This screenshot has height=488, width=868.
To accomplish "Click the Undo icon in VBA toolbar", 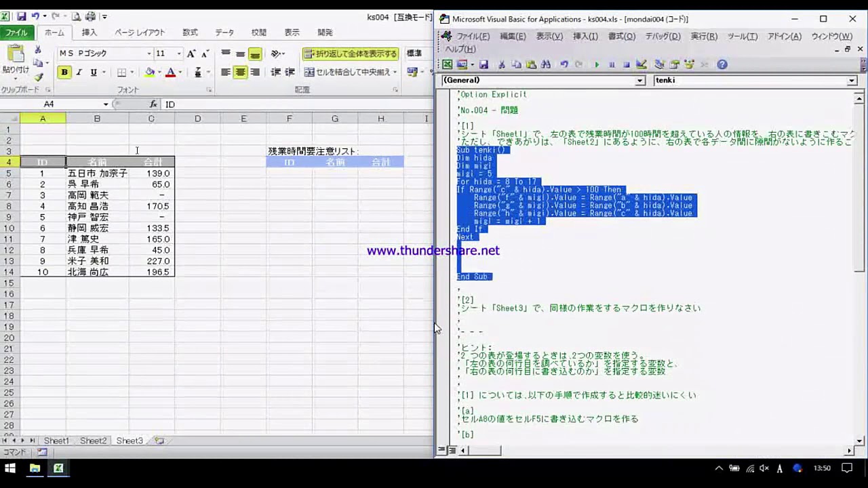I will (x=564, y=64).
